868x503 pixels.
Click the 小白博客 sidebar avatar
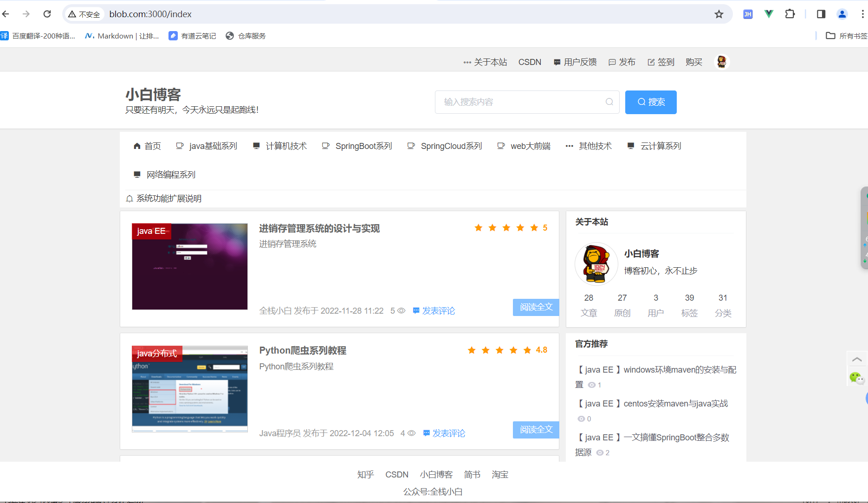click(596, 264)
